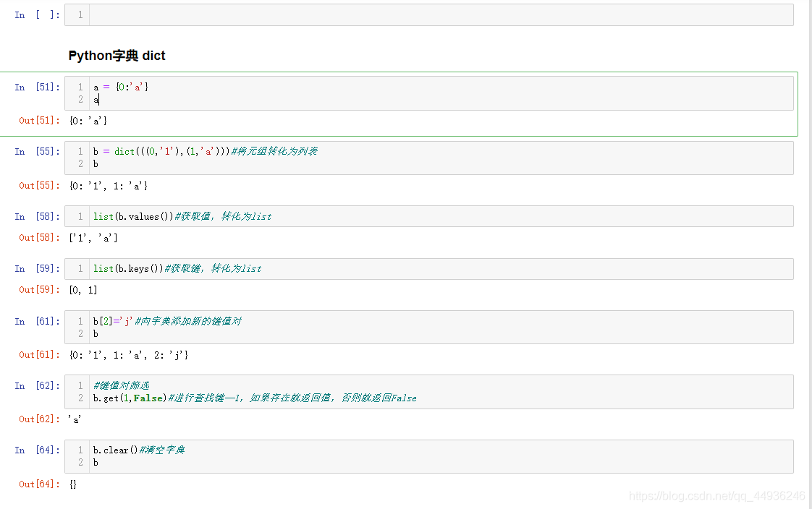The image size is (812, 509).
Task: Click the comment #向字典添加新的键值对
Action: (x=188, y=321)
